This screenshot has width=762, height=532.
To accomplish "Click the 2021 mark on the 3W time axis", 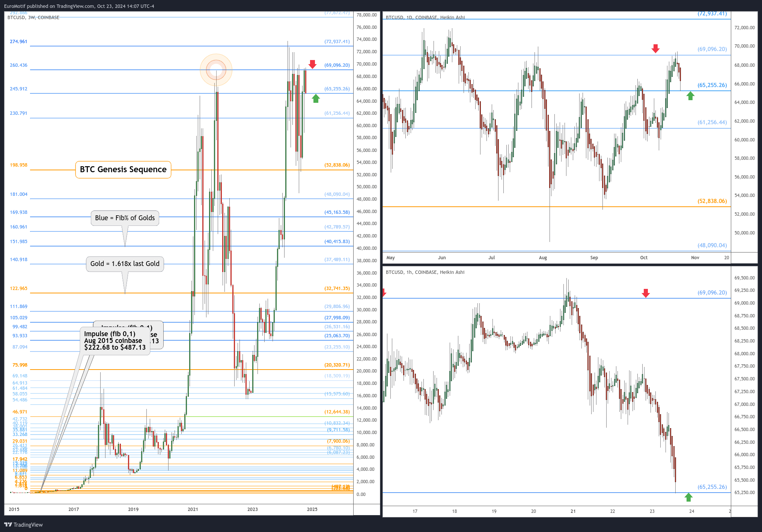I will (193, 509).
